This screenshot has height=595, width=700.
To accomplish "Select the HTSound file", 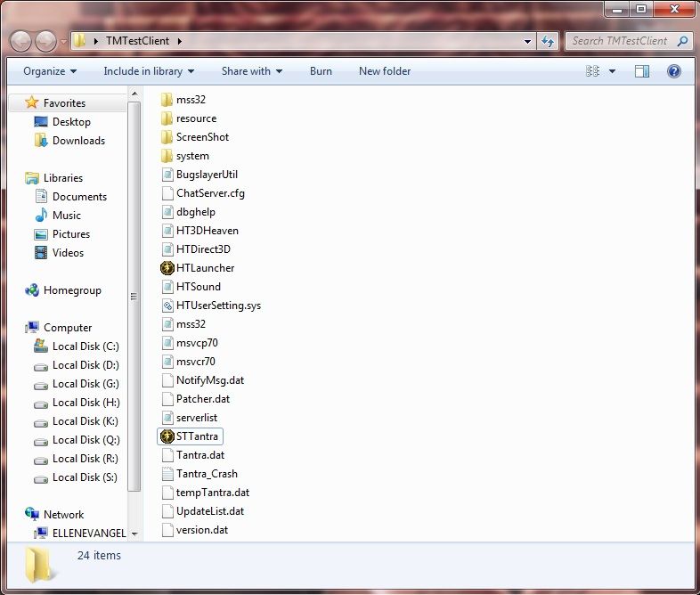I will point(191,287).
